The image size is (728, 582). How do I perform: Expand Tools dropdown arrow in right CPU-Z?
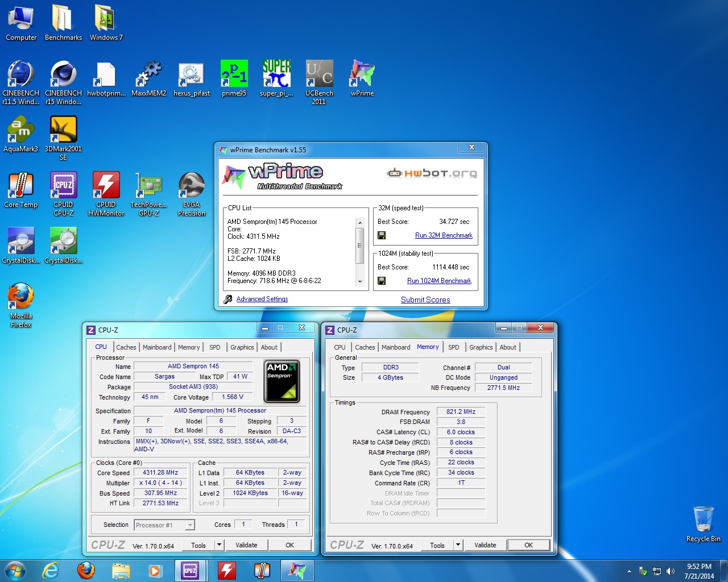(x=458, y=545)
